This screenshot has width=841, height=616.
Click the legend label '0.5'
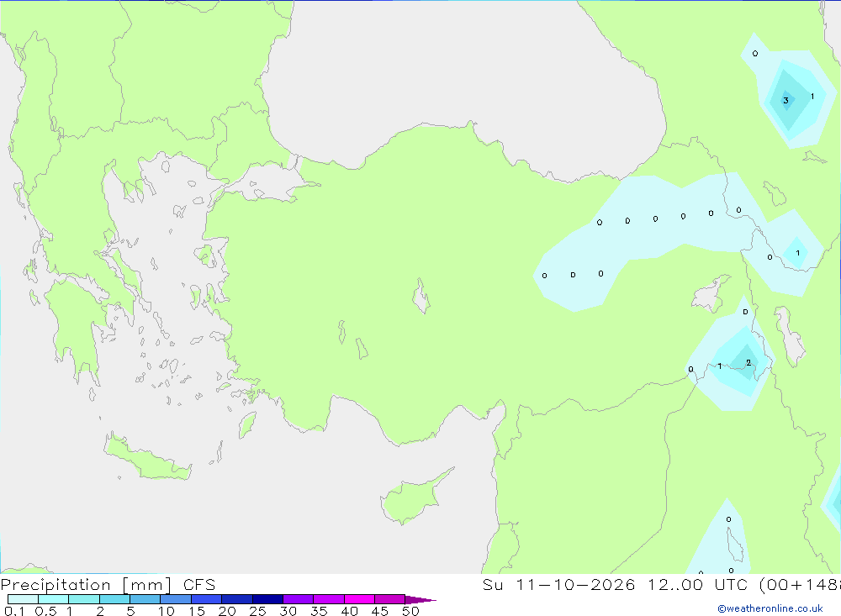[x=45, y=611]
